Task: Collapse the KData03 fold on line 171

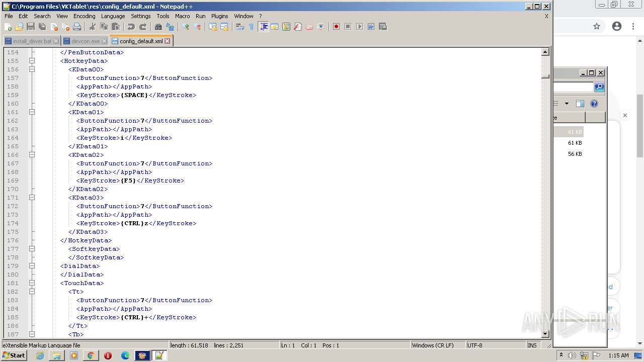Action: tap(32, 198)
